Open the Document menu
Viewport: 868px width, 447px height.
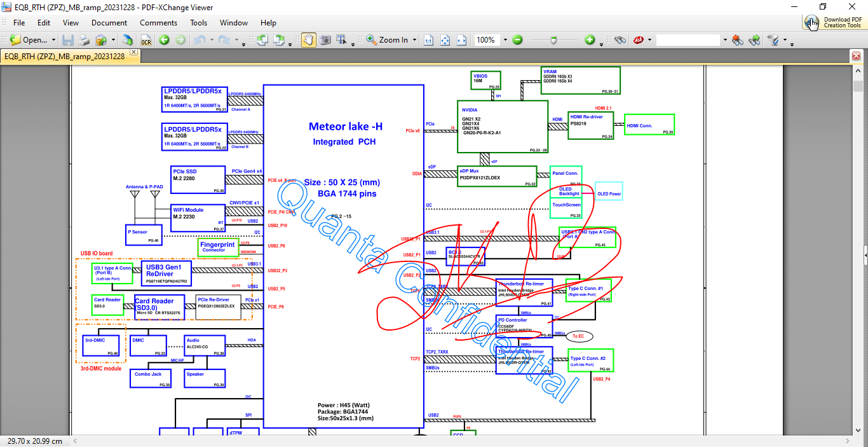click(109, 22)
